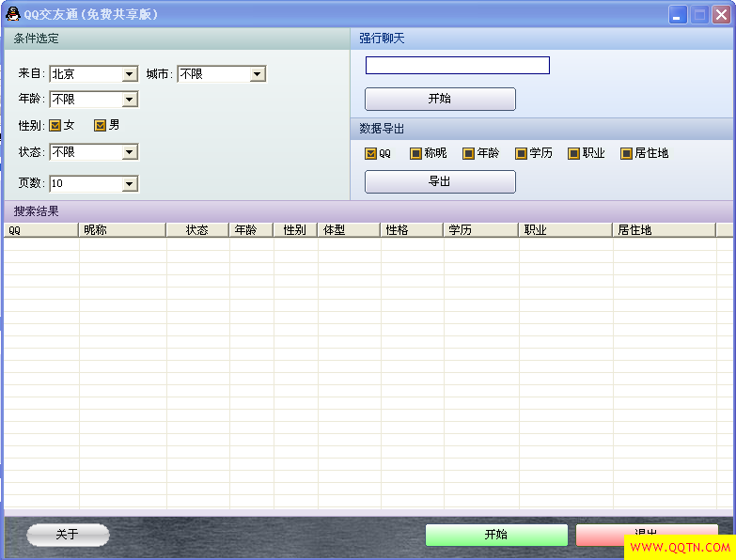Screen dimensions: 736x560
Task: Sort results by 昵称 column header
Action: (122, 229)
